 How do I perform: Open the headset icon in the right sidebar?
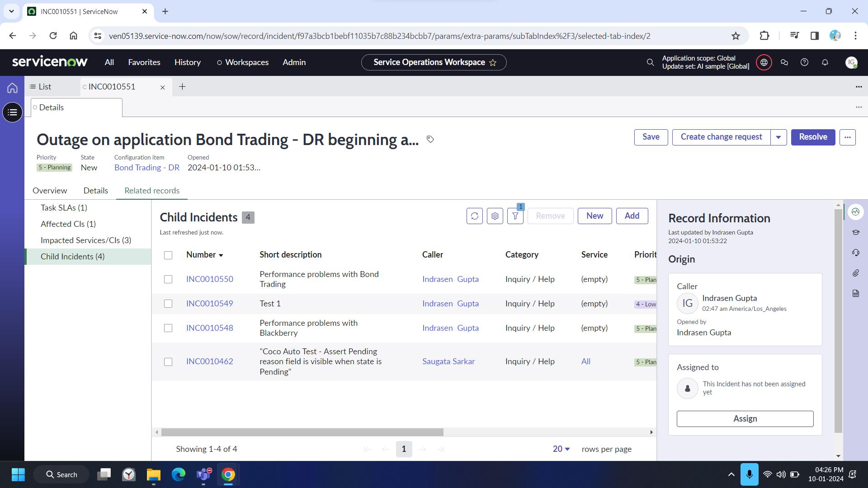tap(855, 253)
